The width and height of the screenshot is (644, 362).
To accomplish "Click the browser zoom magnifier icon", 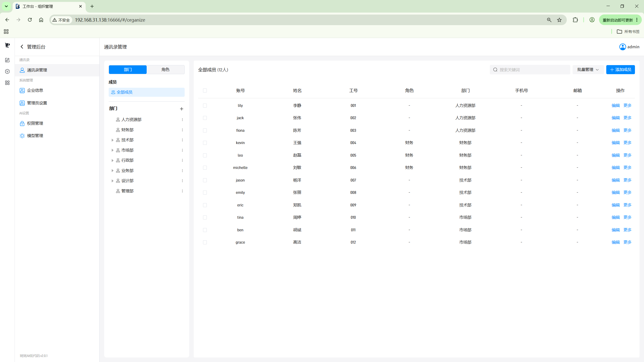I will click(549, 20).
